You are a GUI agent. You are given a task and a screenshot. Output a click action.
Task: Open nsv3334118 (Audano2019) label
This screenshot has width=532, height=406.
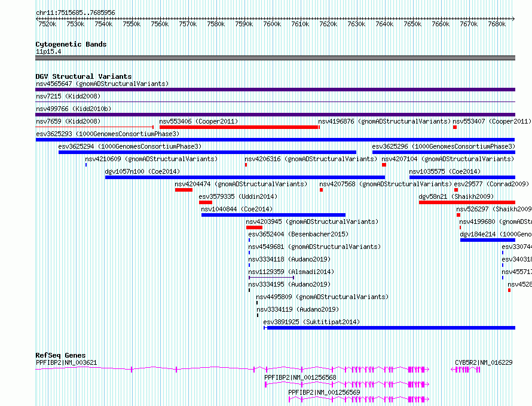click(x=289, y=259)
